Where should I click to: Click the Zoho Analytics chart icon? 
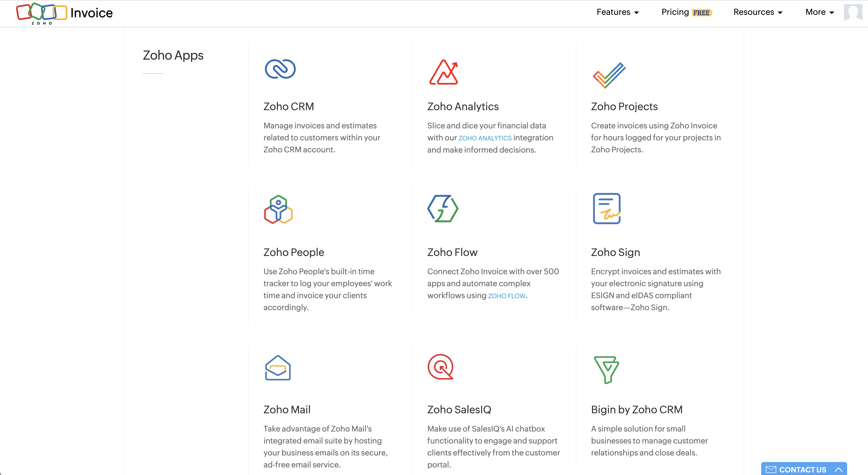444,72
